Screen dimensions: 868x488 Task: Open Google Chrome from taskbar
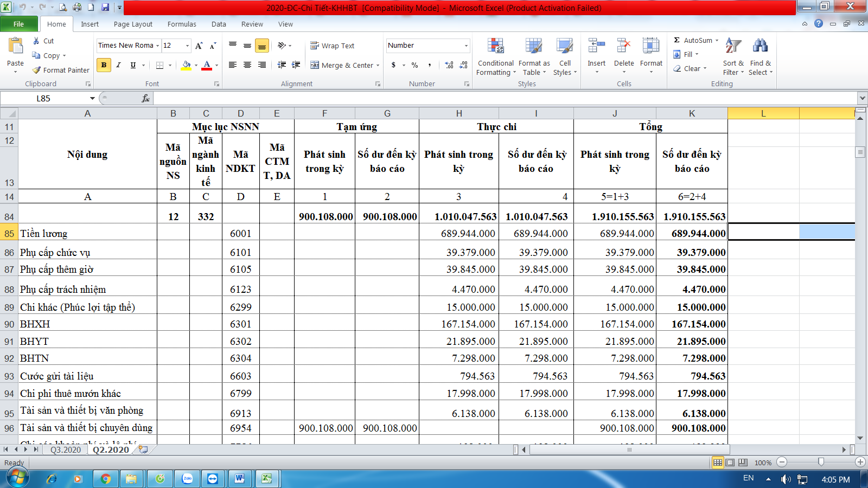tap(106, 479)
